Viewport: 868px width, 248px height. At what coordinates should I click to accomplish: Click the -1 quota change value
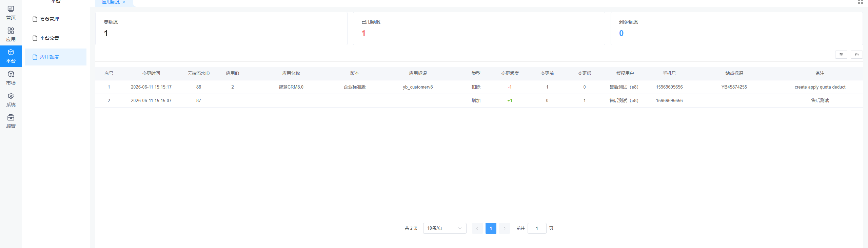click(x=510, y=87)
